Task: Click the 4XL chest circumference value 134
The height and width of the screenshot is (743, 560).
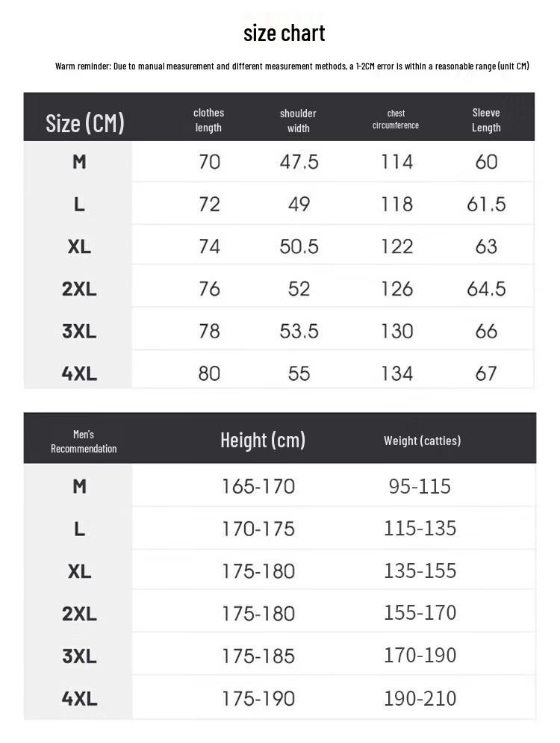Action: click(397, 373)
